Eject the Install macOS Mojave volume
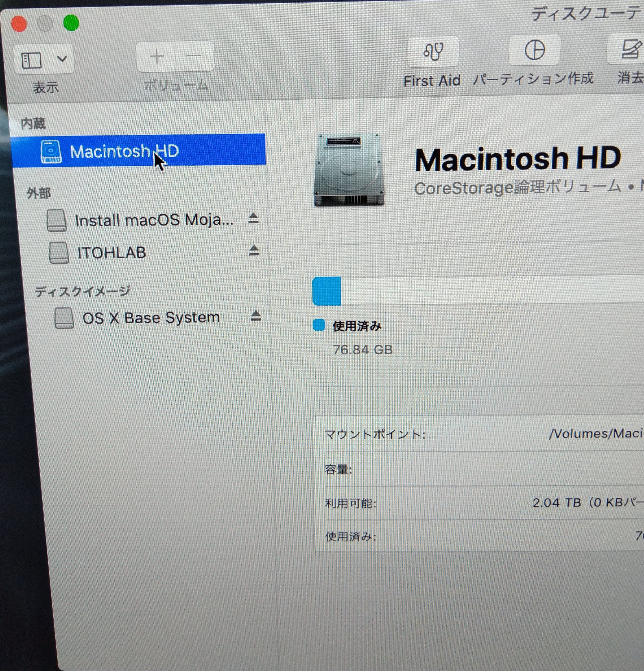The width and height of the screenshot is (644, 671). point(253,218)
